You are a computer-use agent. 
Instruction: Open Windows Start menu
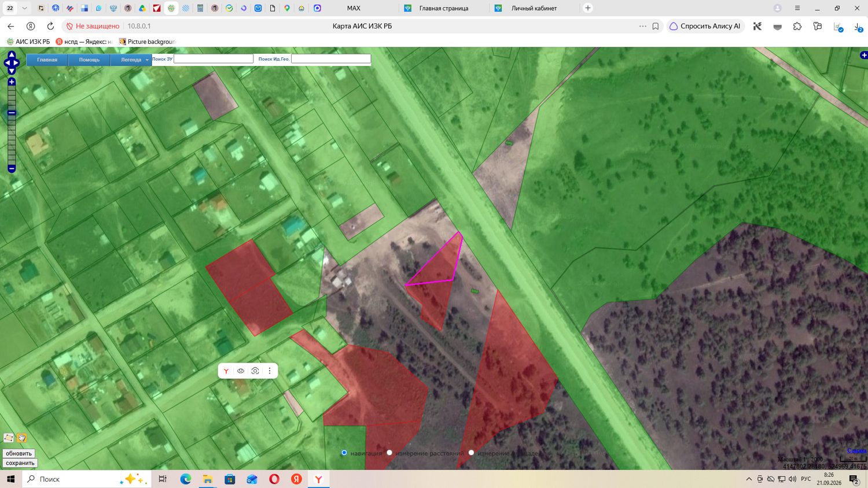pos(10,479)
